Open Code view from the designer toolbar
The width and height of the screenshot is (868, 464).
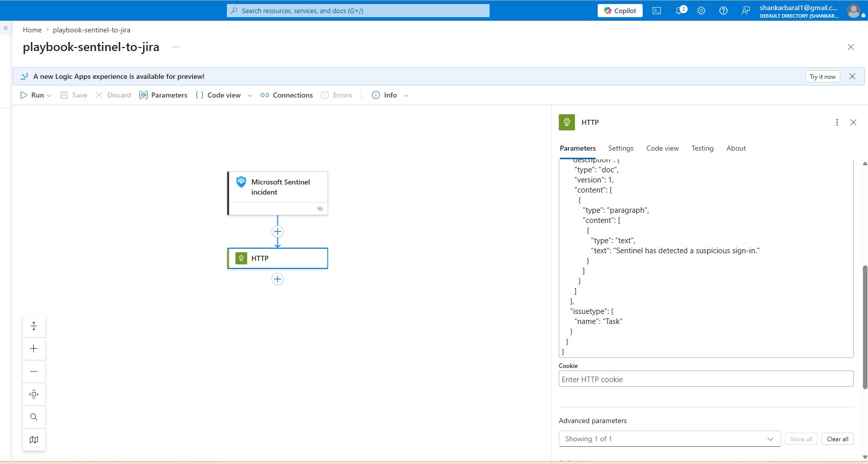coord(218,95)
